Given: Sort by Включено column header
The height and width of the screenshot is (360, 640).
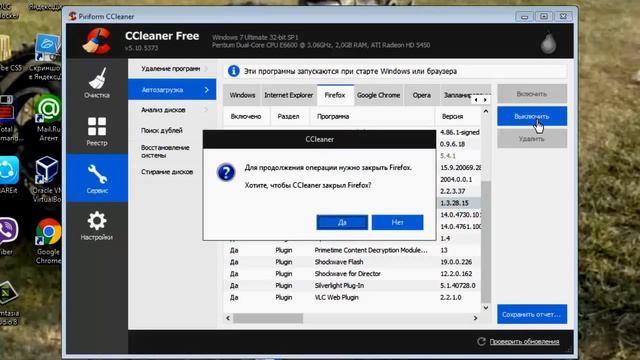Looking at the screenshot, I should (x=246, y=116).
